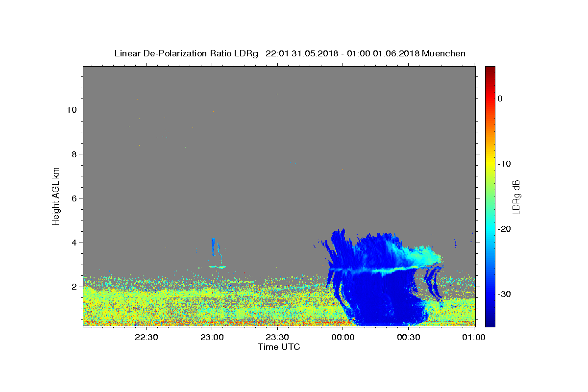Click the 00:30 time tick label

coord(408,337)
